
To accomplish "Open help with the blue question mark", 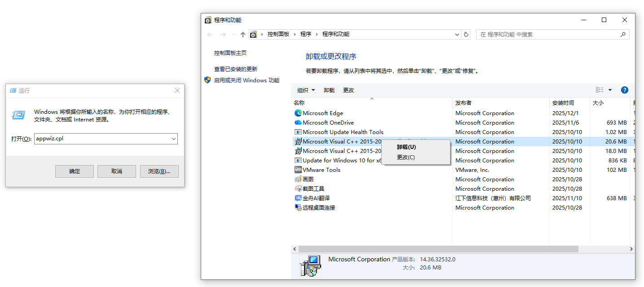I will tap(624, 90).
